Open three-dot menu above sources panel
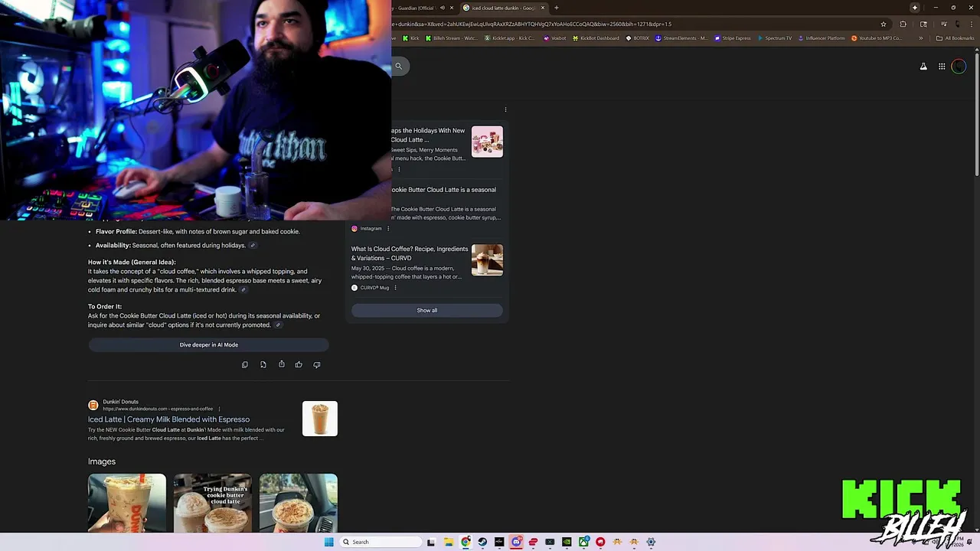Image resolution: width=980 pixels, height=551 pixels. tap(505, 109)
